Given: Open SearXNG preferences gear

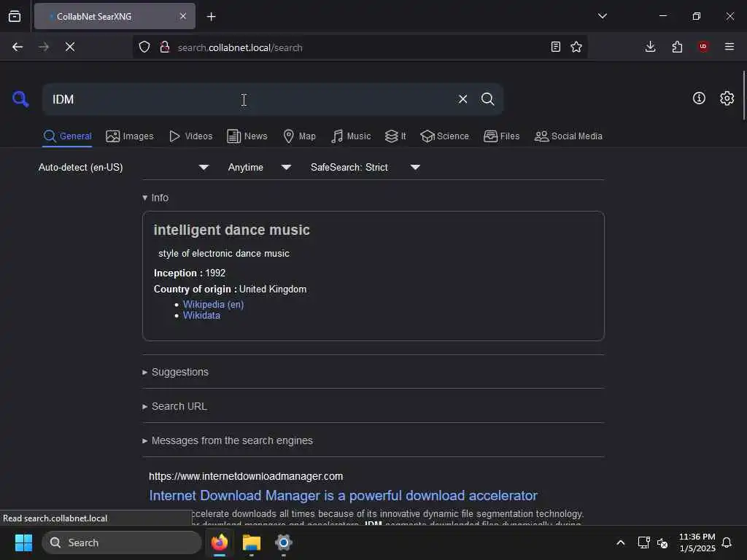Looking at the screenshot, I should (x=727, y=98).
